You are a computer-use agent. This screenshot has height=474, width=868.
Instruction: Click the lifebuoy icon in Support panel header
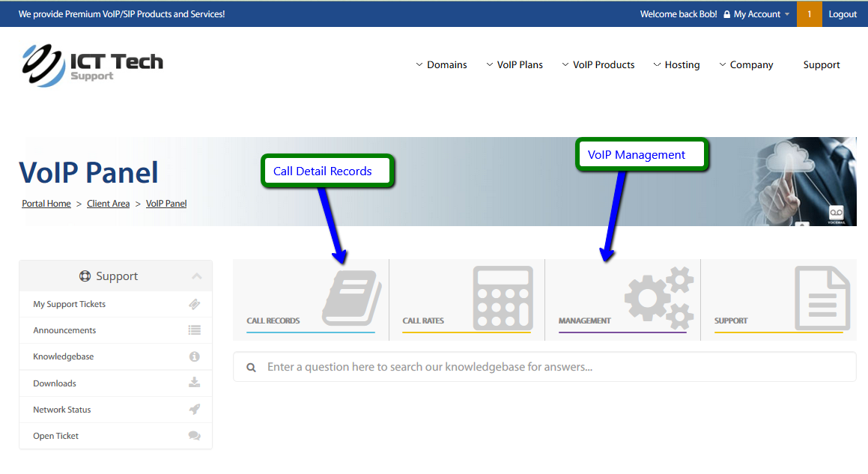(85, 276)
